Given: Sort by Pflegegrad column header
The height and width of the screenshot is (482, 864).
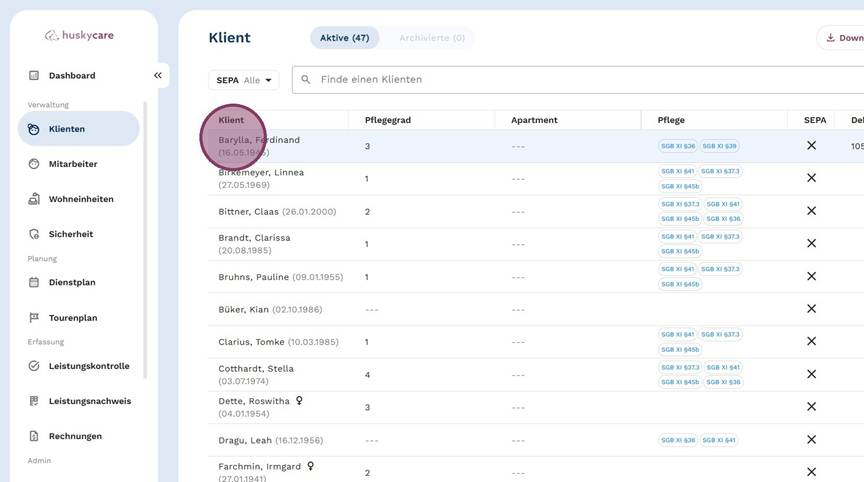Looking at the screenshot, I should tap(388, 120).
